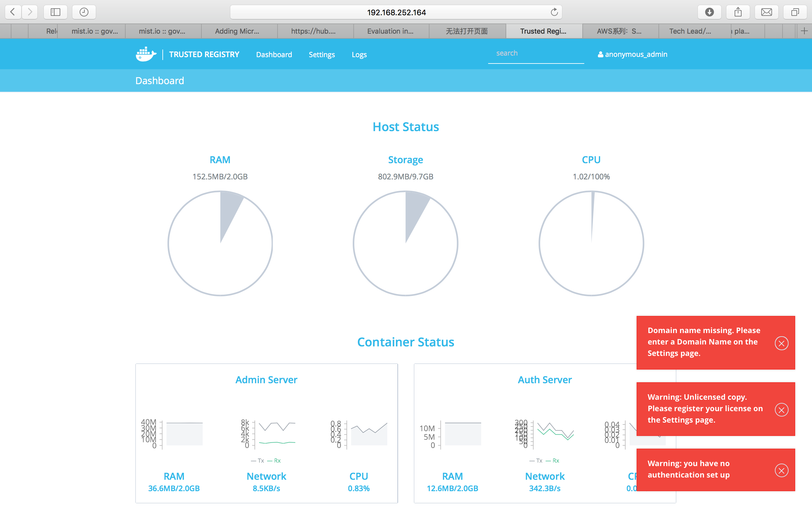Switch to the first mist.io :: gov tab

click(92, 31)
